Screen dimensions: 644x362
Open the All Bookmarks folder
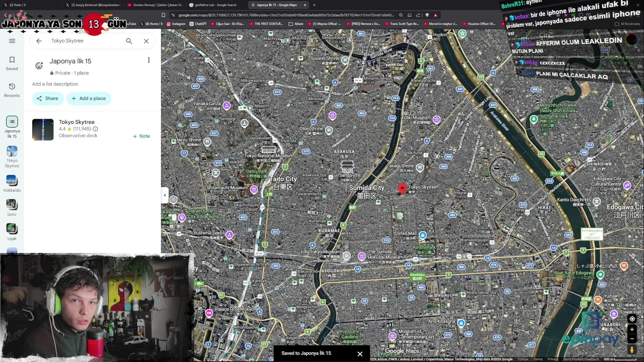click(627, 24)
